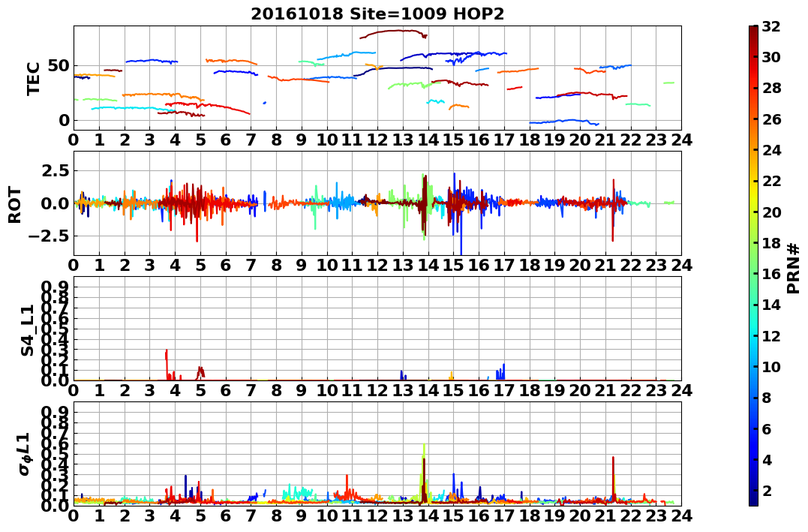The width and height of the screenshot is (808, 532).
Task: Click the 50 tick on the TEC axis
Action: coord(59,65)
